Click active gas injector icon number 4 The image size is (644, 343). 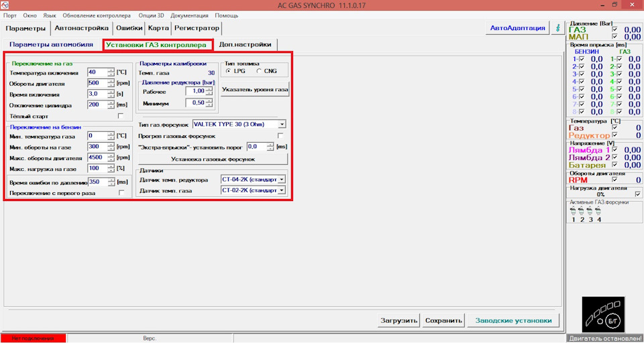pos(598,211)
